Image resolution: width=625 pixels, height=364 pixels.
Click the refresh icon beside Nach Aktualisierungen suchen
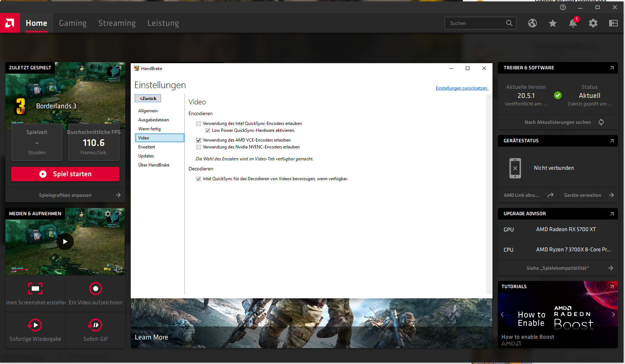pos(601,122)
